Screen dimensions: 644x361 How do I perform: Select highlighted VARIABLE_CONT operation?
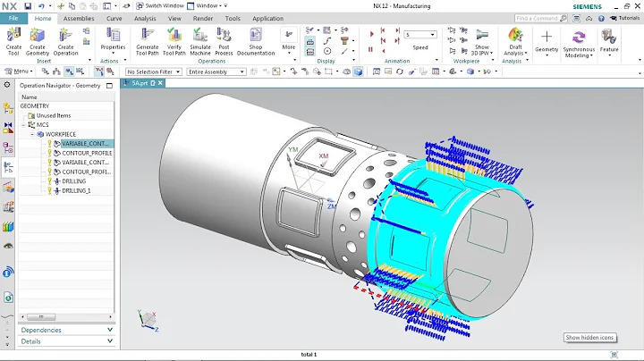[x=86, y=144]
